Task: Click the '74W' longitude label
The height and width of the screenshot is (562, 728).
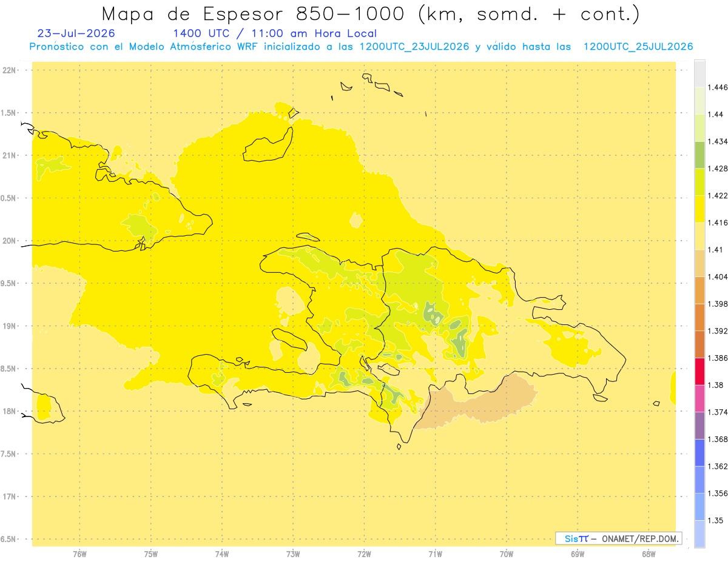Action: click(222, 554)
